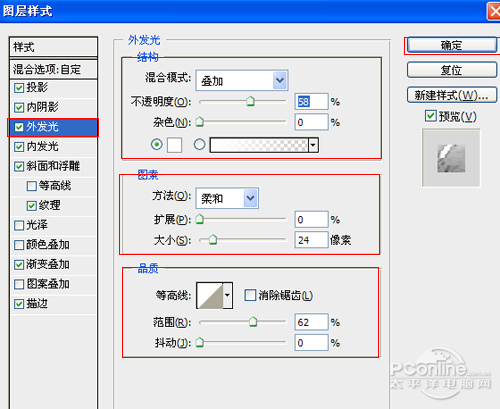
Task: Click the 不透明度 value field showing 58
Action: (311, 101)
